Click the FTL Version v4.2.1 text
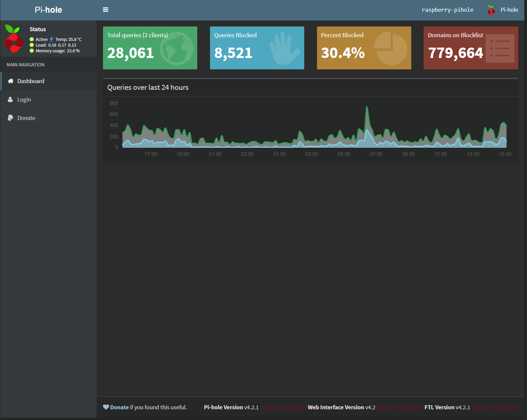This screenshot has height=420, width=527. 447,407
